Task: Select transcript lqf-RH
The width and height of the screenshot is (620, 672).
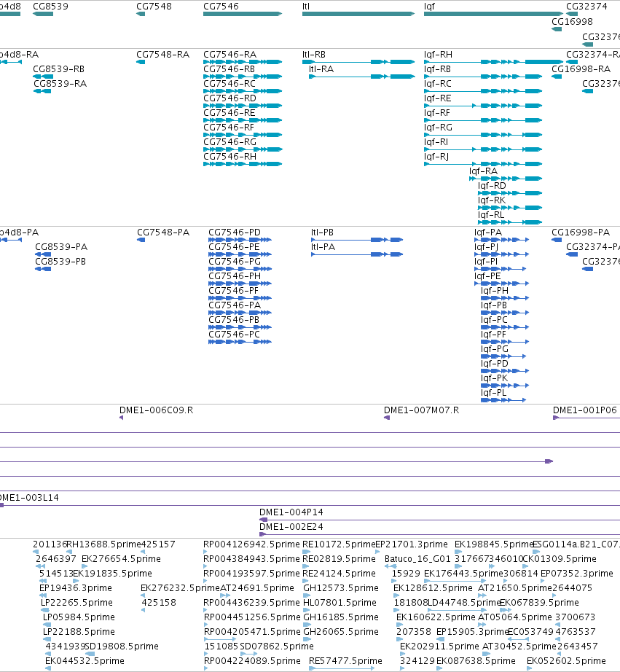Action: pos(494,62)
